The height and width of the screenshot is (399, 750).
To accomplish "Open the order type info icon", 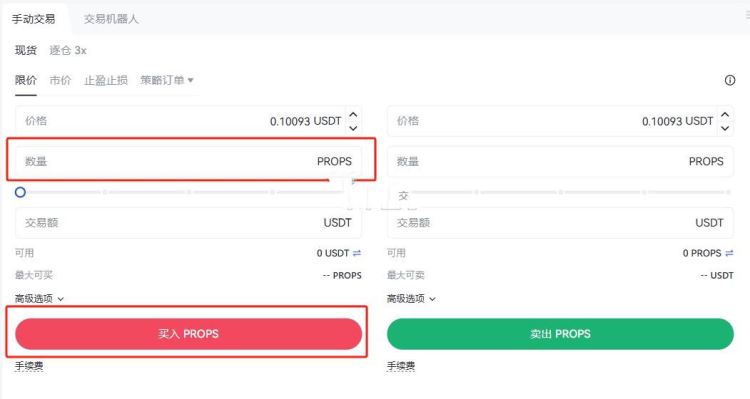I will tap(729, 80).
